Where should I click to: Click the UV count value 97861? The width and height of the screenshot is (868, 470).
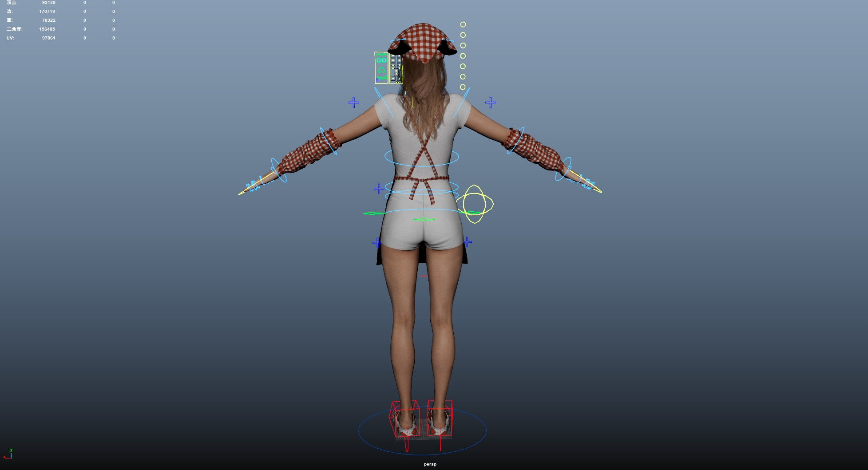coord(49,38)
